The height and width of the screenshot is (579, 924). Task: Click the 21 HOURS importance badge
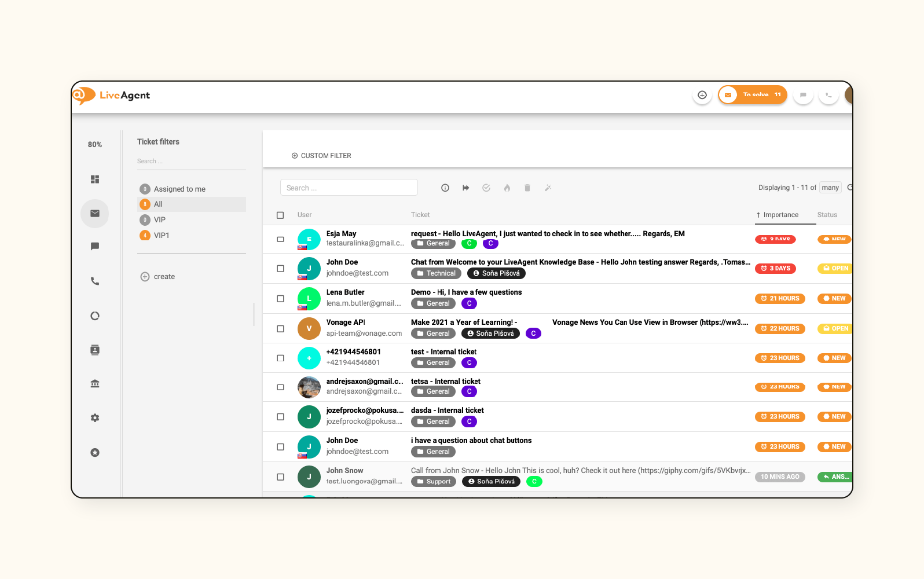click(x=780, y=299)
